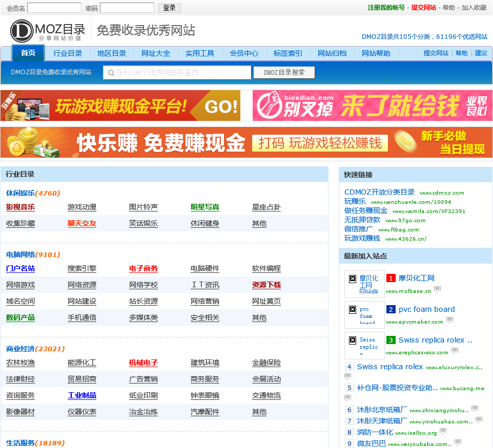Viewport: 493px width, 448px height.
Task: Open 消防一体化 site link
Action: (375, 432)
